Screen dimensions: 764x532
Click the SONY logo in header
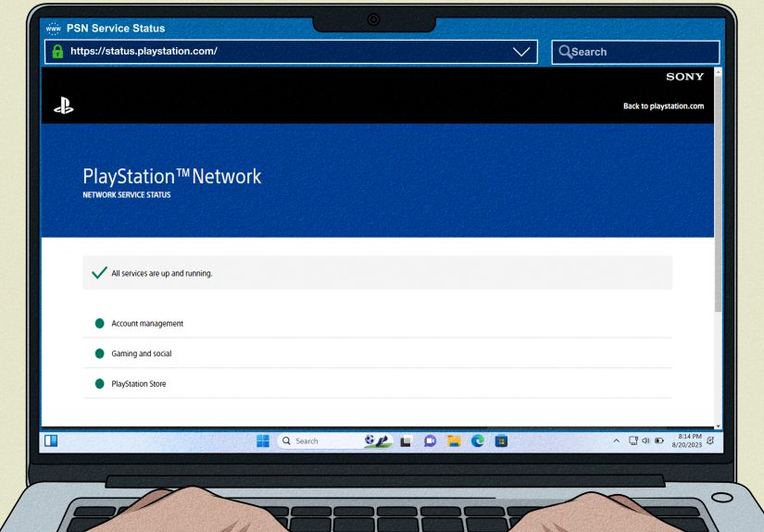[x=684, y=77]
